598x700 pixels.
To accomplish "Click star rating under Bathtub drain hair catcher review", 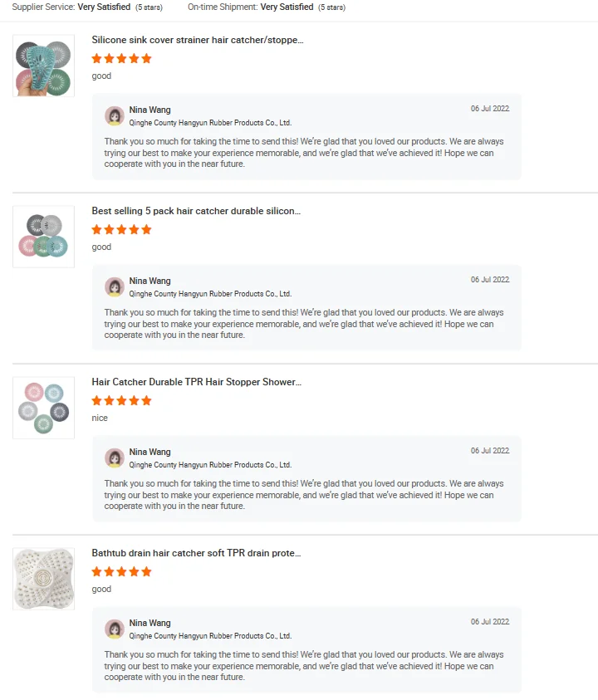I will 121,572.
